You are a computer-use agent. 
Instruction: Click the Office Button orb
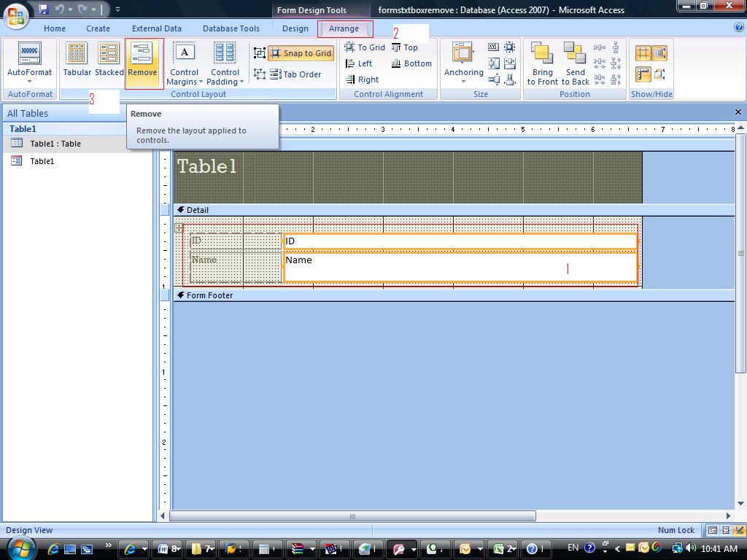click(16, 15)
